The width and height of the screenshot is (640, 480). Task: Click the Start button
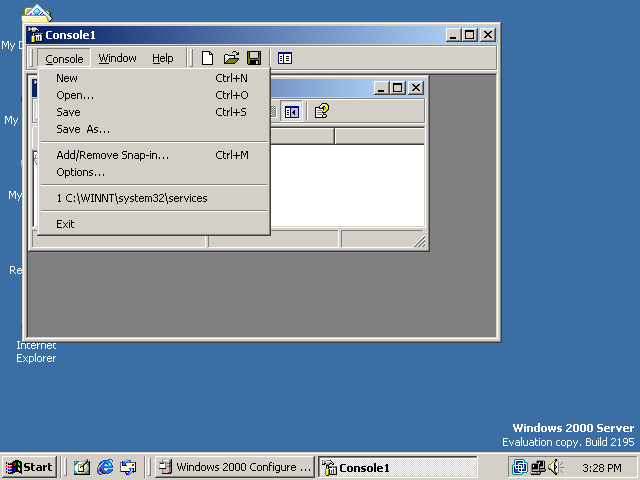[x=29, y=467]
